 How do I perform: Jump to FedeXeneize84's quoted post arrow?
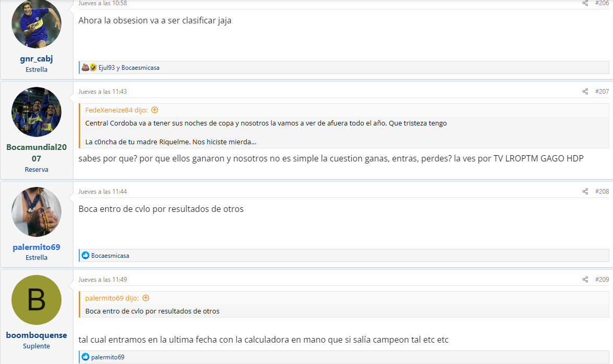(x=155, y=110)
